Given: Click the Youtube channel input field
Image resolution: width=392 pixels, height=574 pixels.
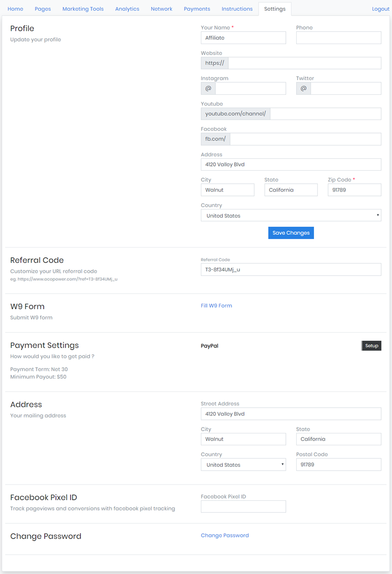Looking at the screenshot, I should point(326,114).
